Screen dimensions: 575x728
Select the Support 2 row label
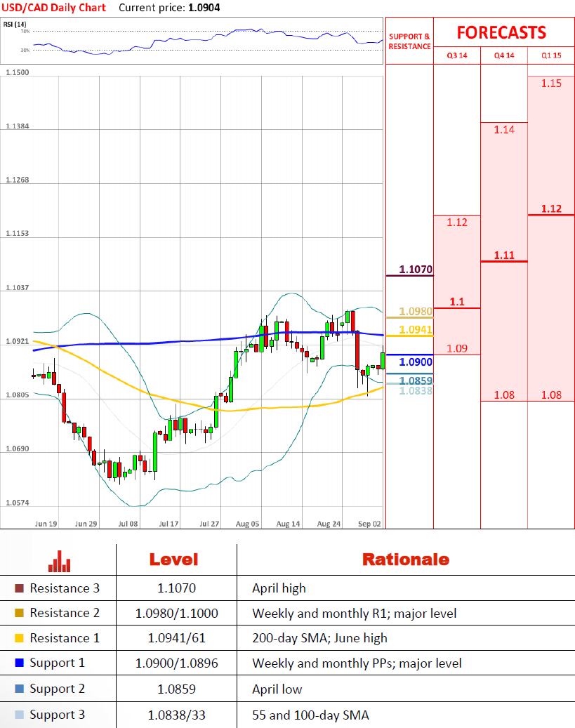[58, 689]
